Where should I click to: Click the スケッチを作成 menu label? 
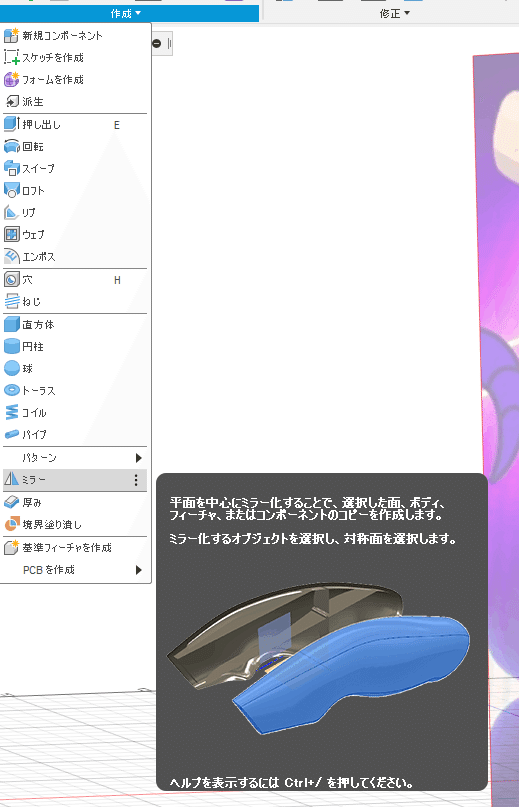(53, 57)
